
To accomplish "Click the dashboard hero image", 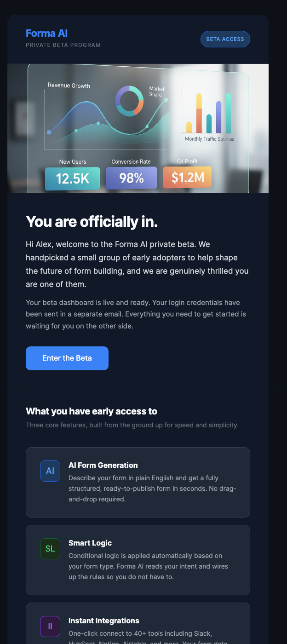I will pos(138,128).
